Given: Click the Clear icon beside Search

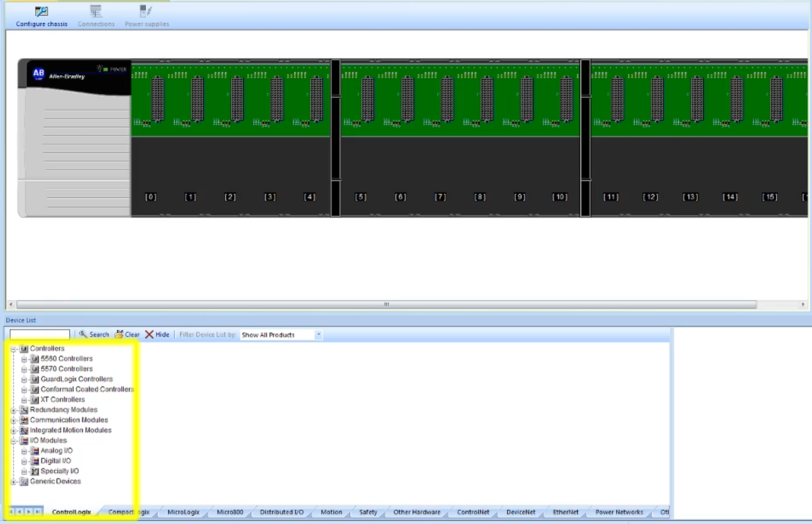Looking at the screenshot, I should [120, 334].
